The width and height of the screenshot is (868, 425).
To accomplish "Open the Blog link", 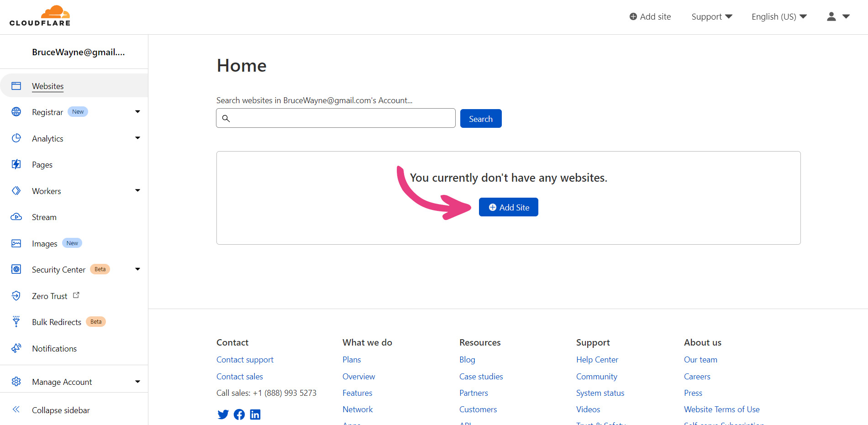I will click(467, 360).
